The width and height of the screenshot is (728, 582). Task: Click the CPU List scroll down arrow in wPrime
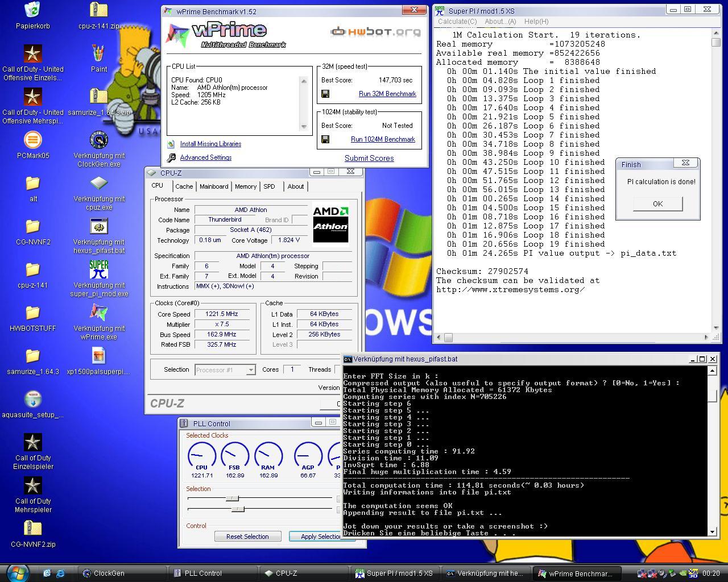point(304,126)
